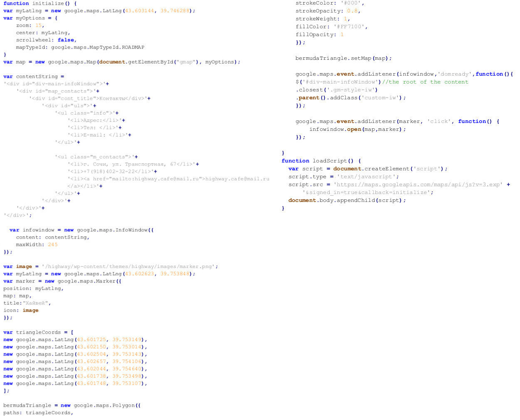Click the LatLng 43.602044, 39.754640 line
This screenshot has height=420, width=520.
(75, 369)
